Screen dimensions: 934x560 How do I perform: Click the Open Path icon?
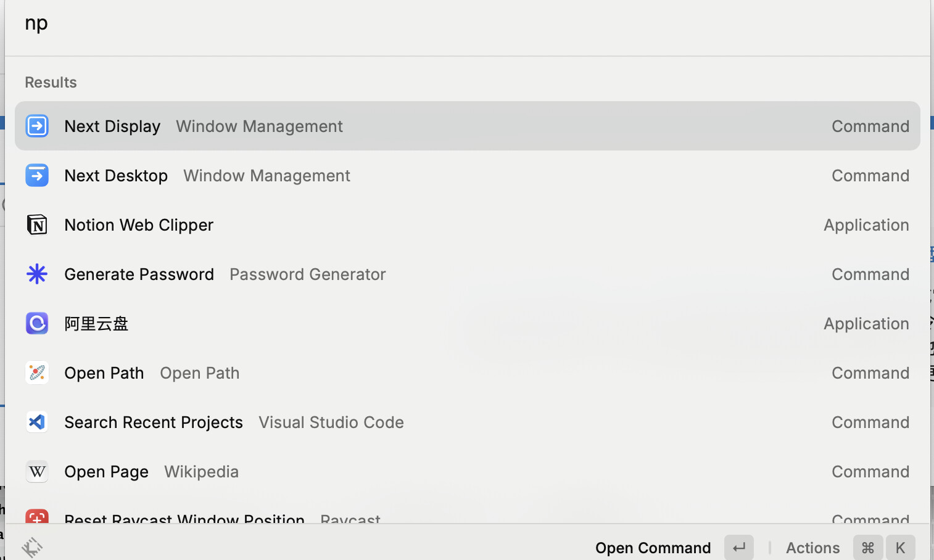(37, 373)
